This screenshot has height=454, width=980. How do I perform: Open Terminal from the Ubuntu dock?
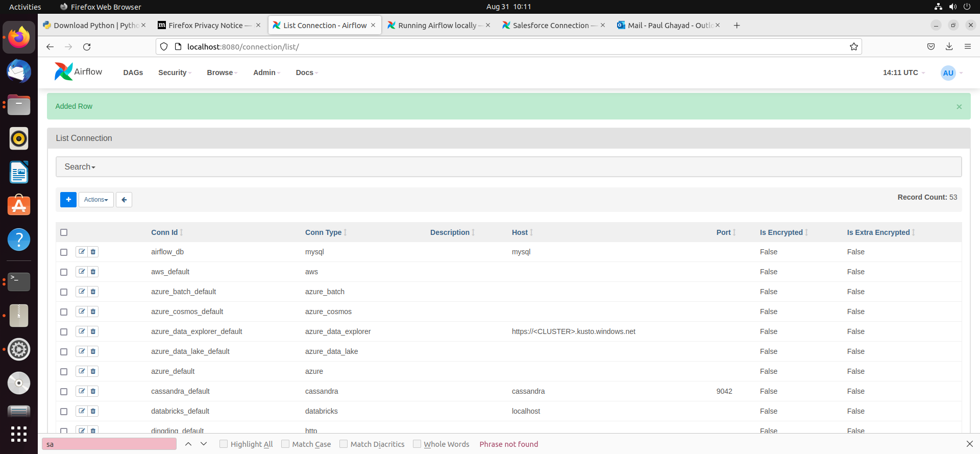[19, 281]
